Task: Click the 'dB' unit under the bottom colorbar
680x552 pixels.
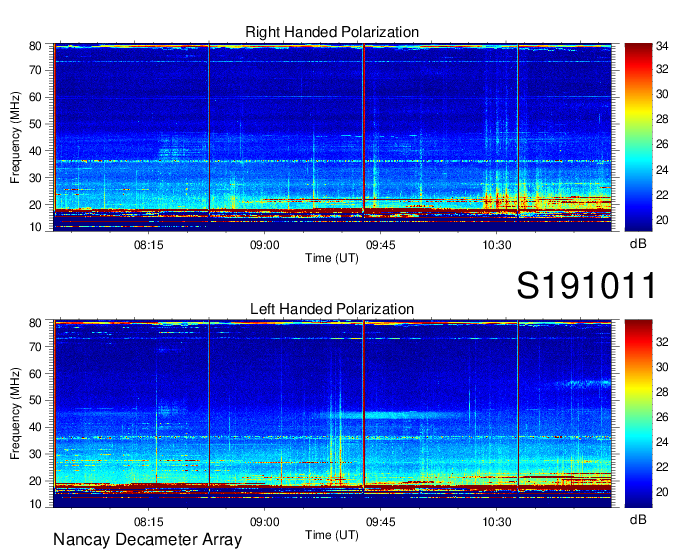Action: pos(638,519)
